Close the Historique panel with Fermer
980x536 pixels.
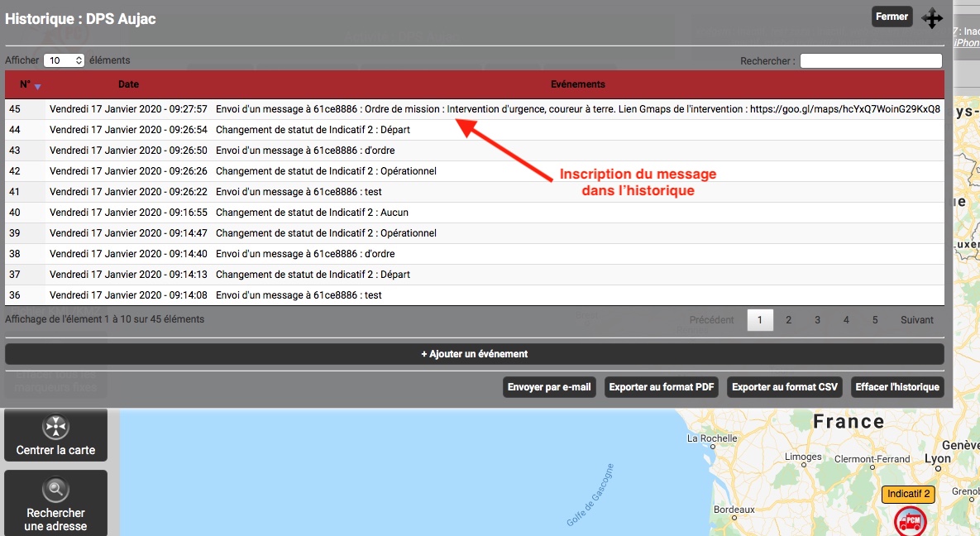point(892,17)
